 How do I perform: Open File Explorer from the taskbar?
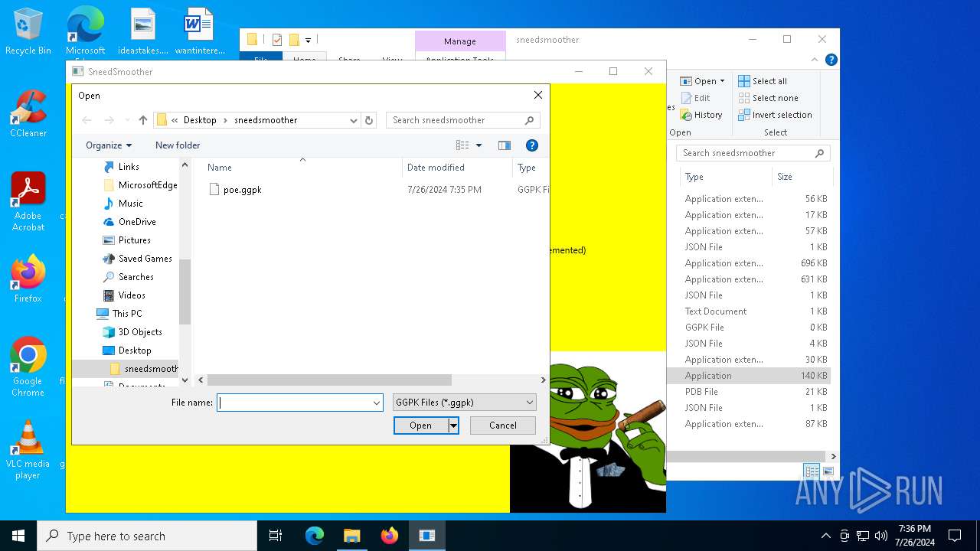click(352, 536)
